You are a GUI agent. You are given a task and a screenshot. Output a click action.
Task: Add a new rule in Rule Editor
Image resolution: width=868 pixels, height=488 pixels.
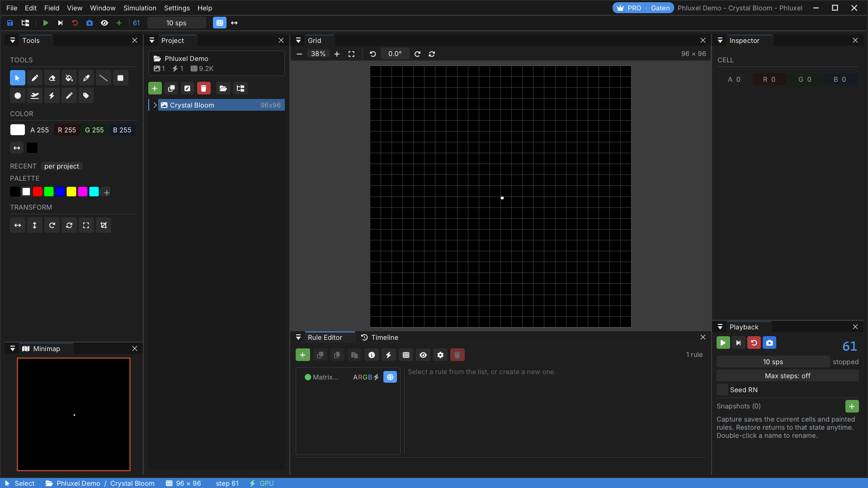coord(303,355)
